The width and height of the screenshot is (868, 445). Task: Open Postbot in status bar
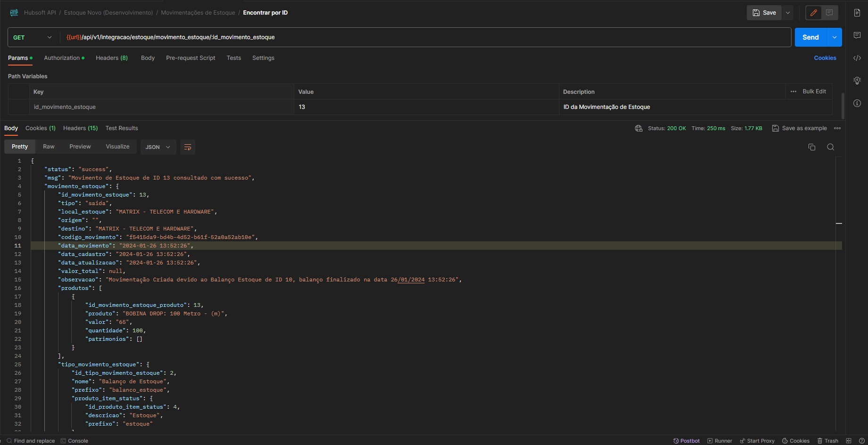pos(686,441)
